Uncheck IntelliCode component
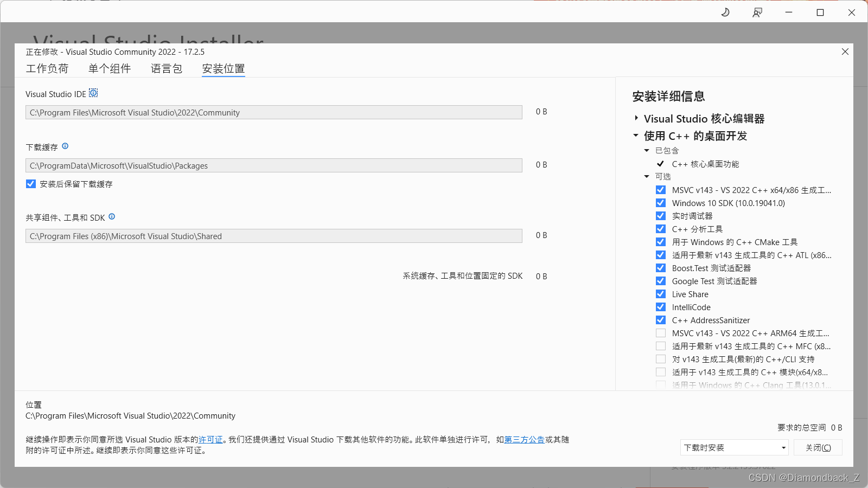 pyautogui.click(x=661, y=307)
